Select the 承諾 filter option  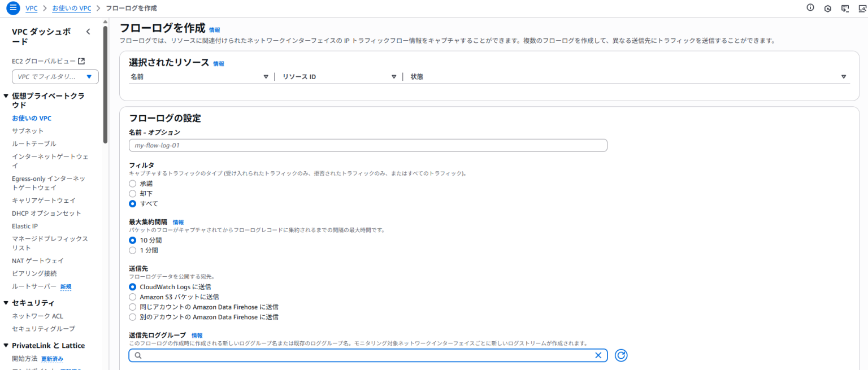click(x=132, y=183)
